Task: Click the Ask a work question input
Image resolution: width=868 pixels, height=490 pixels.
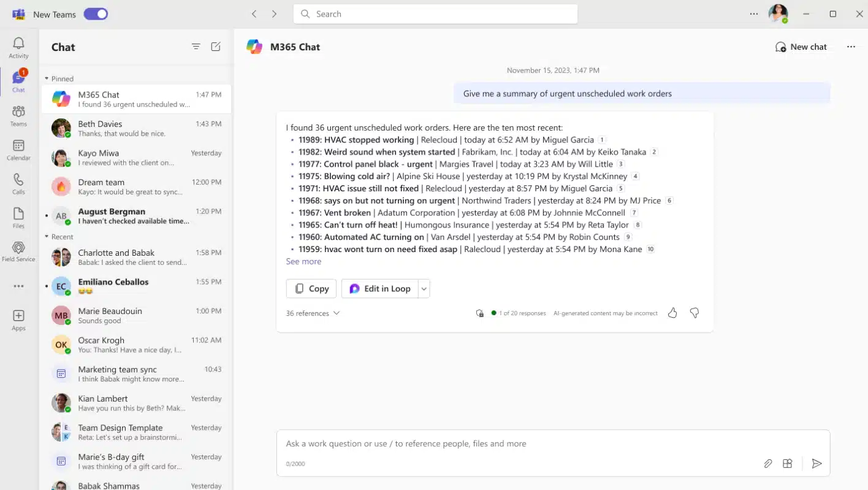Action: pyautogui.click(x=553, y=444)
